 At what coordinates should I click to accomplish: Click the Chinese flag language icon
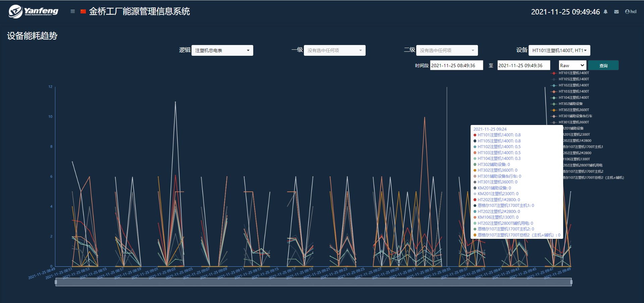pos(83,11)
